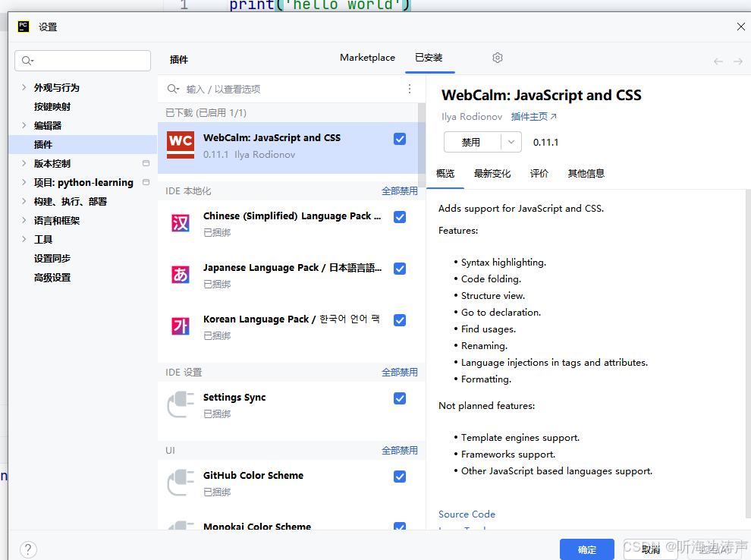Select 设置同步 in the settings tree
The image size is (751, 560).
(x=52, y=258)
